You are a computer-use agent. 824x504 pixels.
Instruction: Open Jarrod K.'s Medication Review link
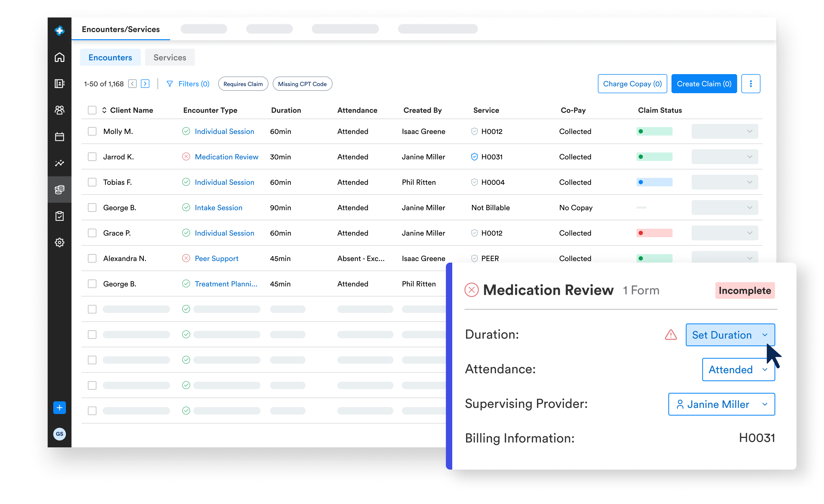click(226, 157)
